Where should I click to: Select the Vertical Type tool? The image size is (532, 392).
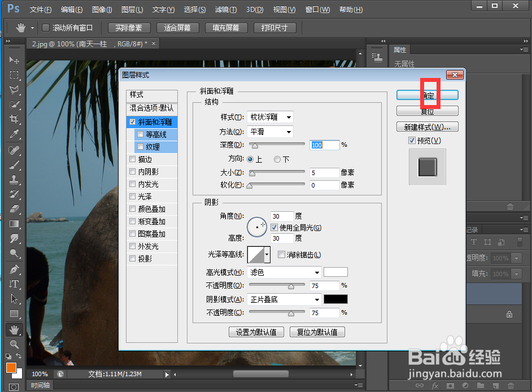click(x=14, y=284)
